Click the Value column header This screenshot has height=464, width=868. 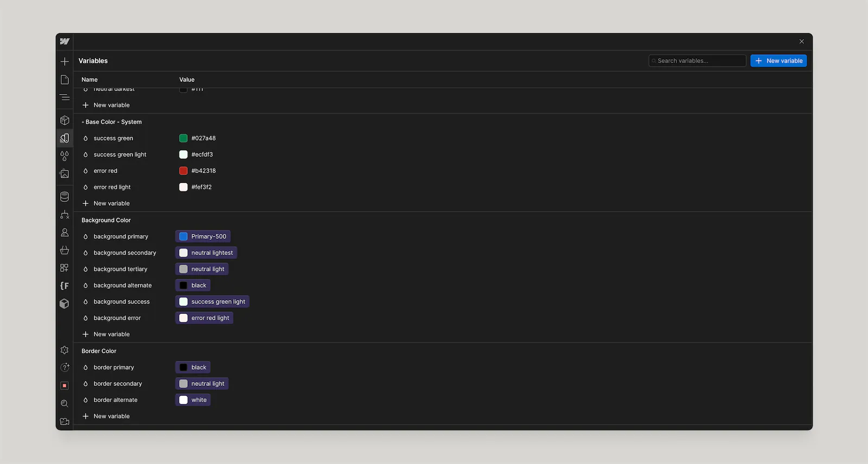point(187,80)
